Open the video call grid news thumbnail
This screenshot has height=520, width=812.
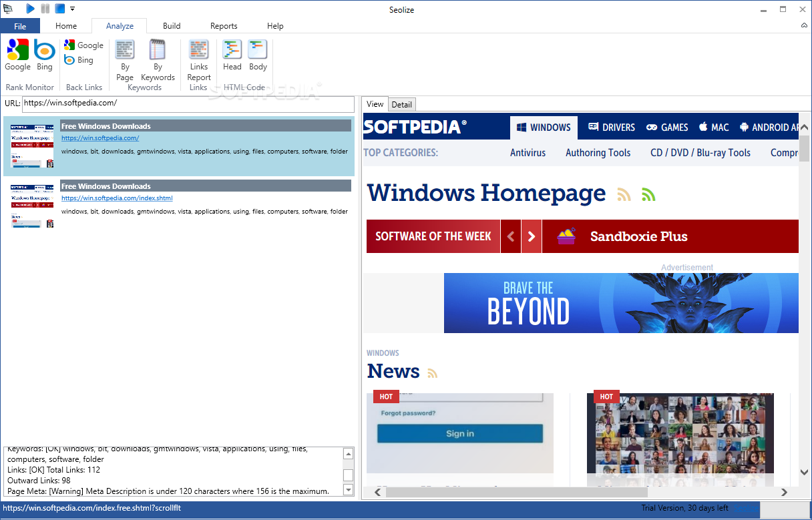coord(680,433)
